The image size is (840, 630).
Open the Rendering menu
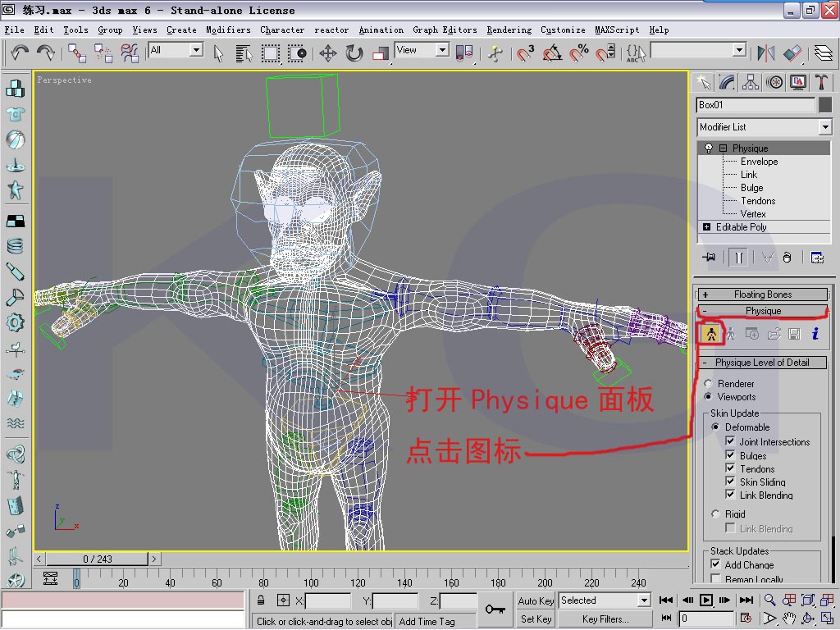509,30
